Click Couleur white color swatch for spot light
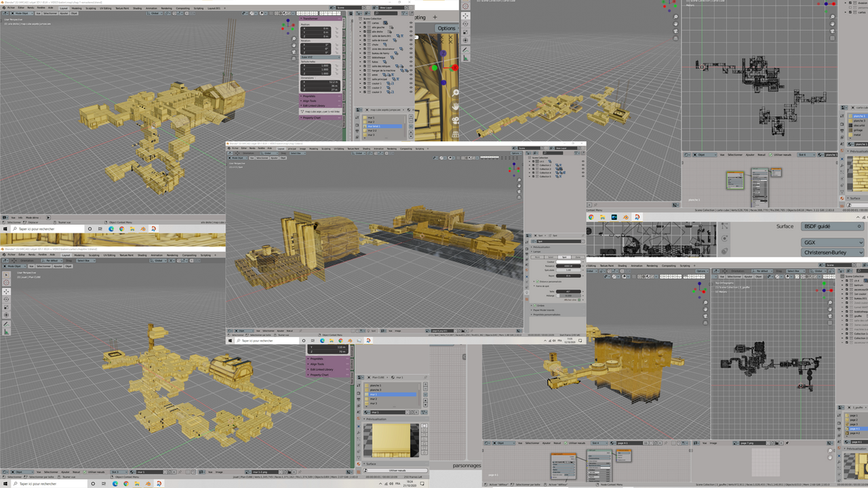 (x=568, y=262)
